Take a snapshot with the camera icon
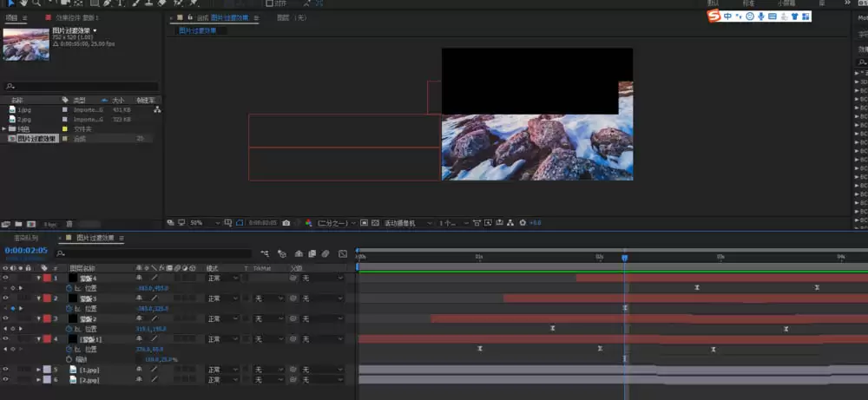The height and width of the screenshot is (400, 868). [x=286, y=223]
